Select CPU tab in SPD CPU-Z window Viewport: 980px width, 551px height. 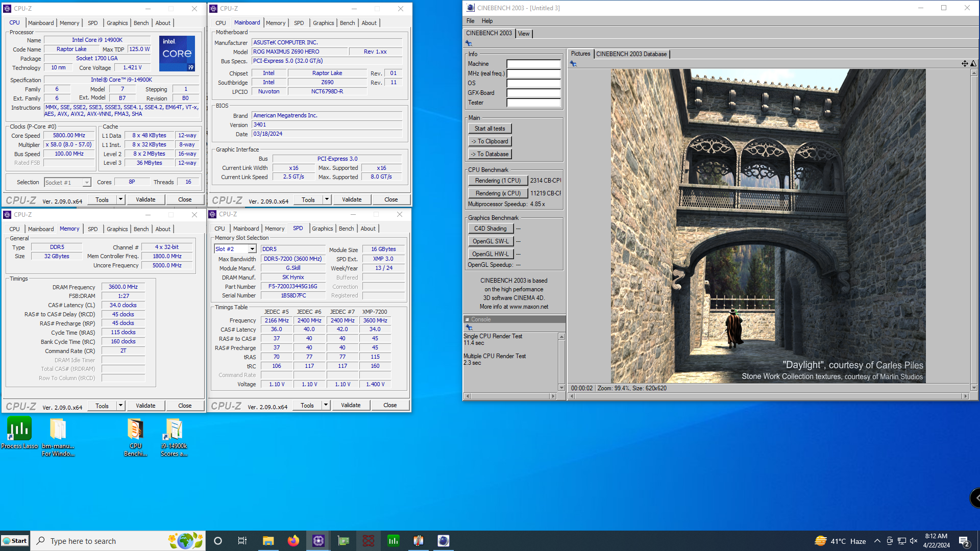click(219, 229)
